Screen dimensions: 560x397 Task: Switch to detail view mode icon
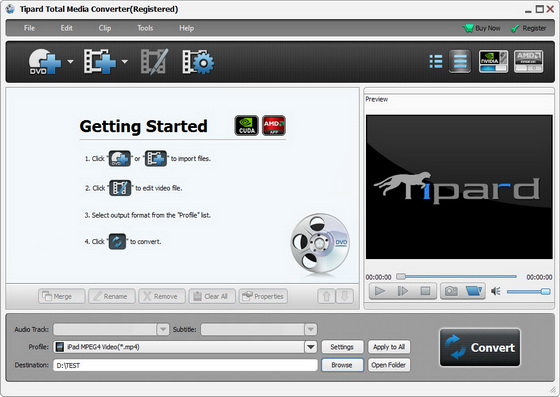click(x=460, y=61)
